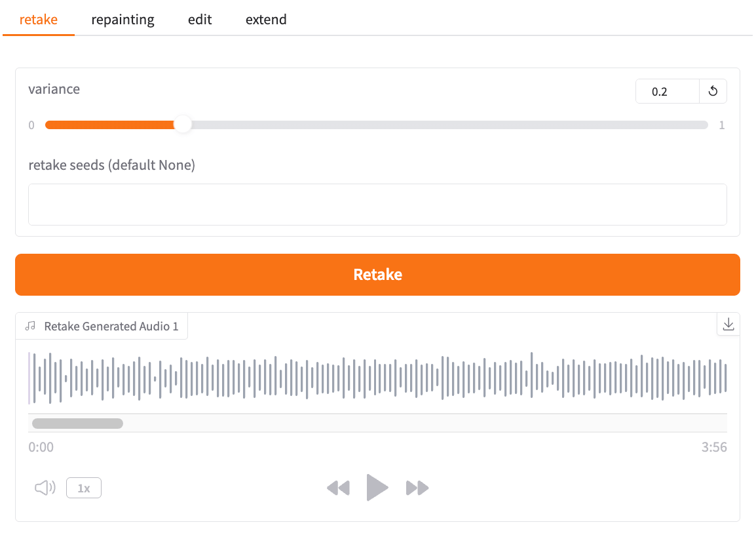Screen dimensions: 756x535
Task: Click the waveform horizontal scrollbar thumb
Action: click(x=77, y=424)
